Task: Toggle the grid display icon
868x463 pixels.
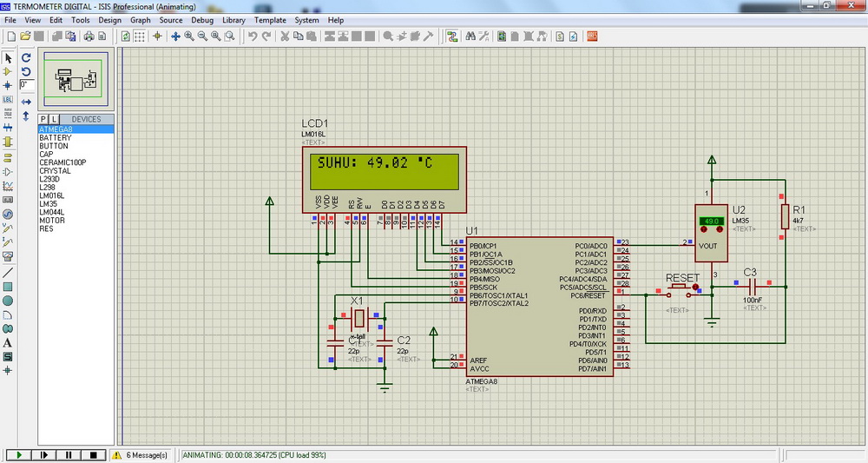Action: point(140,36)
